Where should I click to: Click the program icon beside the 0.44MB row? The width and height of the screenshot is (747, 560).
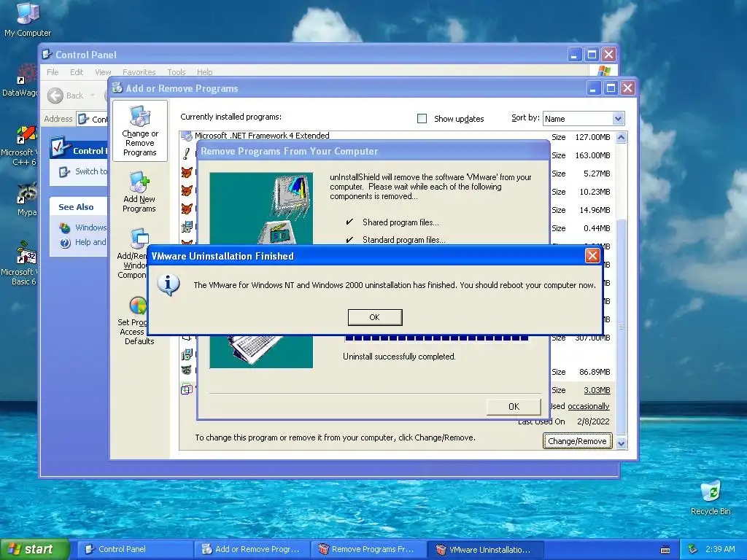point(187,227)
